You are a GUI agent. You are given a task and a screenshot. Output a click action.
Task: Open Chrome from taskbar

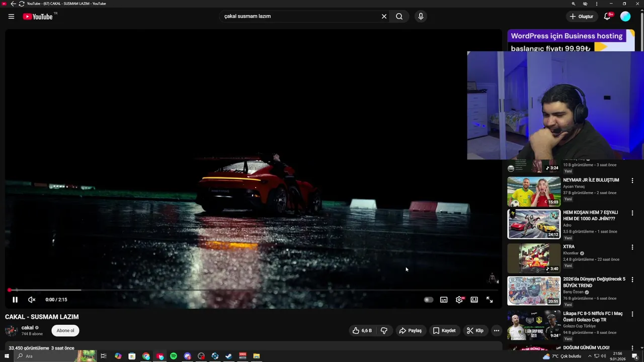pos(146,356)
